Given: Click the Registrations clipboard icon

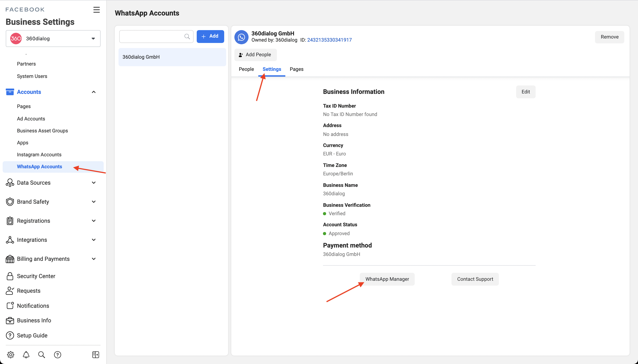Looking at the screenshot, I should click(x=10, y=221).
